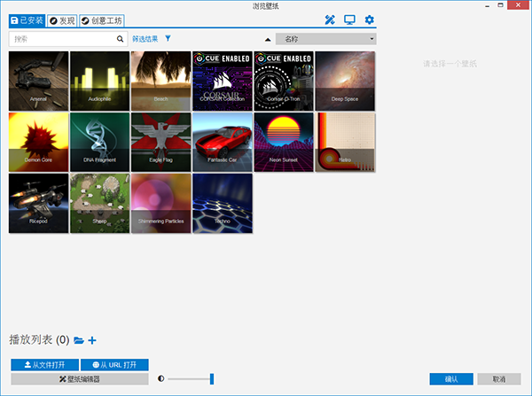Click the monitor display icon
Image resolution: width=532 pixels, height=396 pixels.
[350, 20]
